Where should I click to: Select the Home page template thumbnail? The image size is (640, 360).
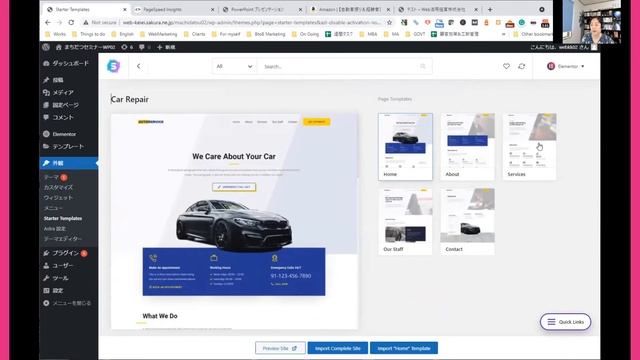click(405, 147)
